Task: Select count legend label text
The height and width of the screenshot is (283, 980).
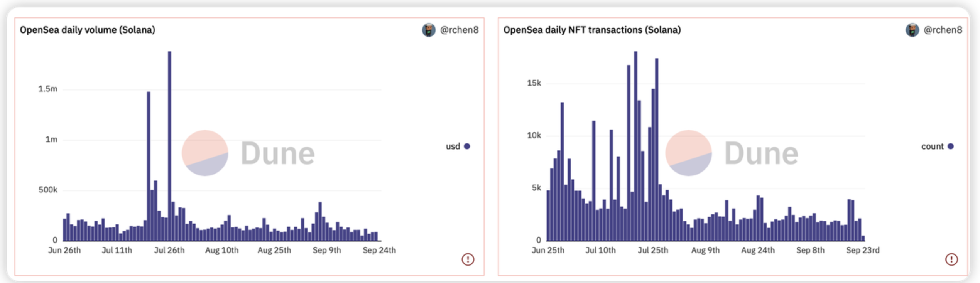Action: click(932, 147)
